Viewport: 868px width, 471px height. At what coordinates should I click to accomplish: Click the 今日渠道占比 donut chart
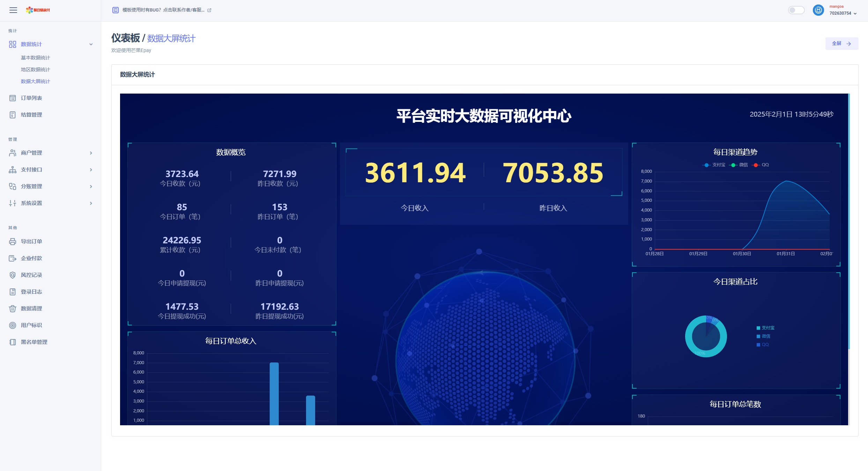click(706, 336)
